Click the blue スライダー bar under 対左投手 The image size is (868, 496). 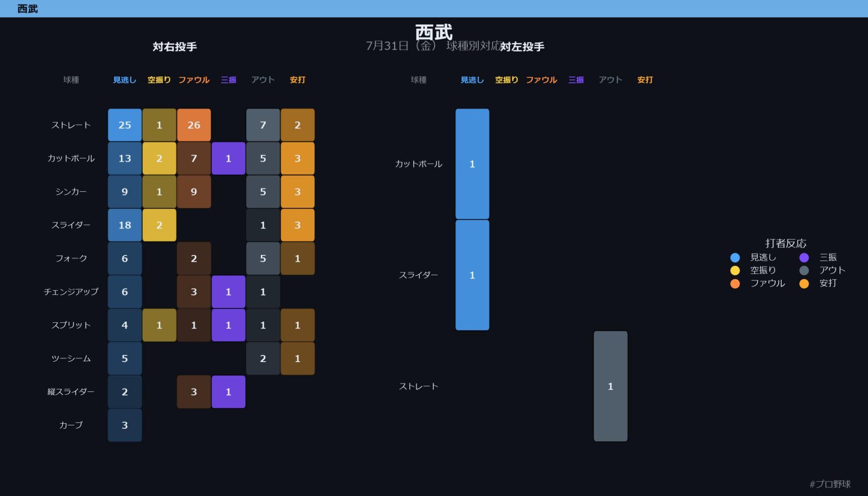(x=472, y=275)
